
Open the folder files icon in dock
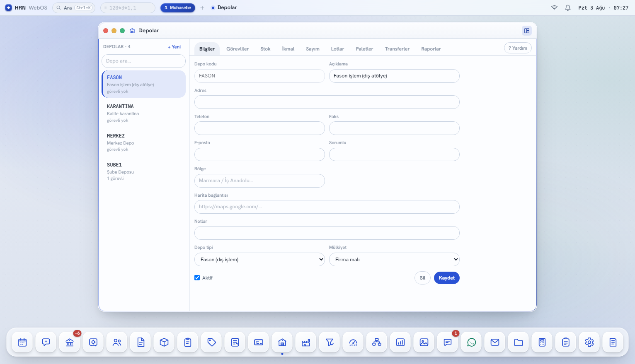[x=519, y=342]
